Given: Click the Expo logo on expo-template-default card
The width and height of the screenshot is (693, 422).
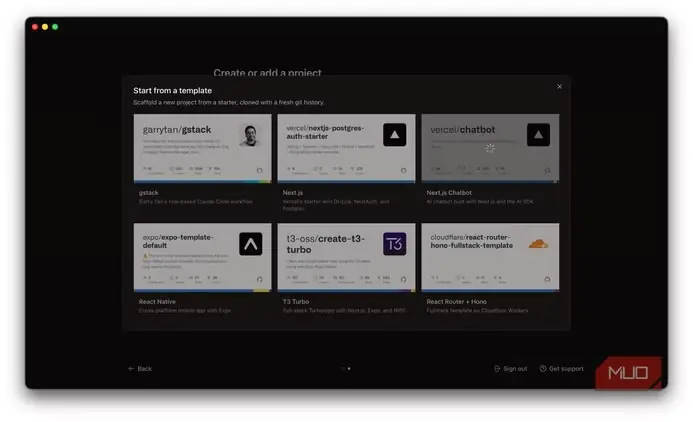Looking at the screenshot, I should [251, 244].
